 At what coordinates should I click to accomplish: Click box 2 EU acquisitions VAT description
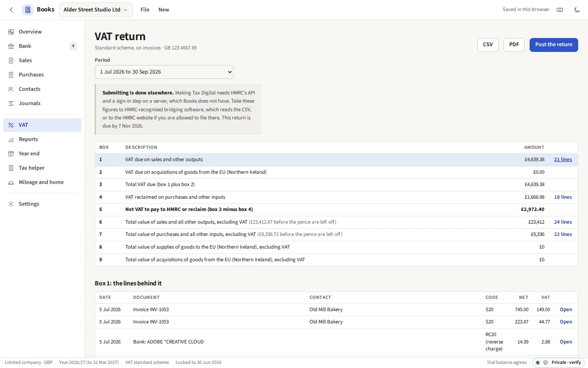[x=196, y=173]
